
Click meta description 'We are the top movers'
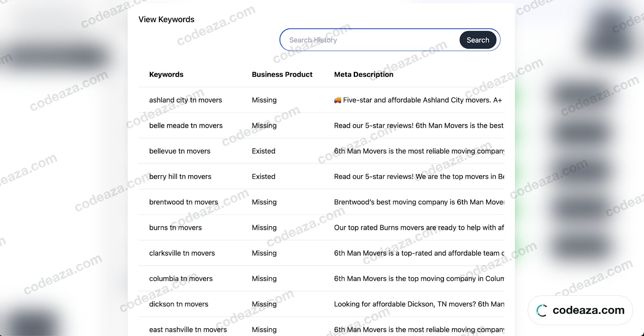[x=419, y=176]
